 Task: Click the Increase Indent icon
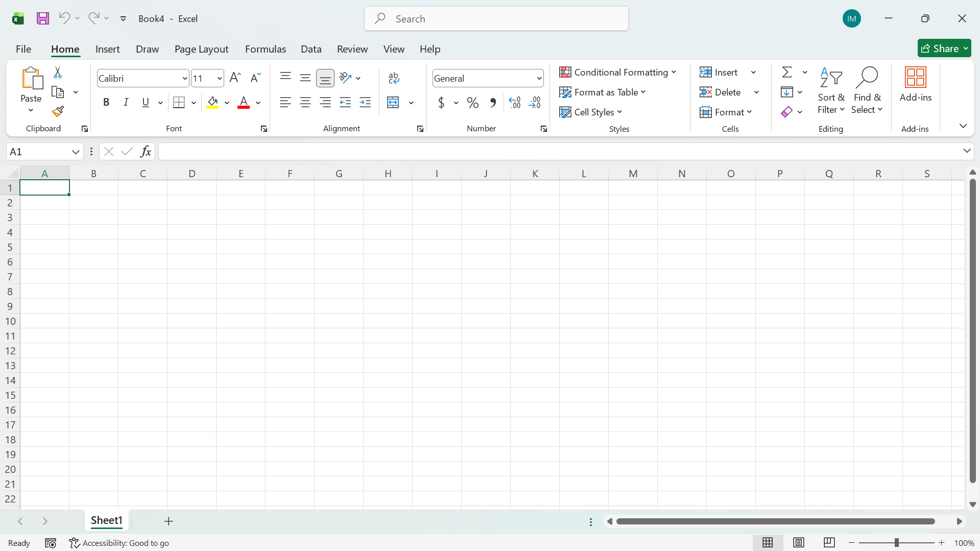click(365, 102)
